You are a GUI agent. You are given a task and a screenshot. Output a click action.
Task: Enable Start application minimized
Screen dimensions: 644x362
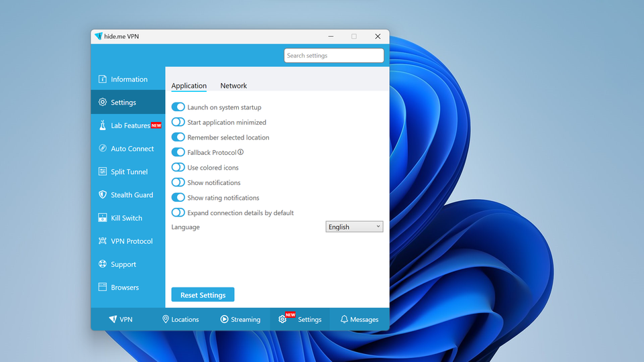pyautogui.click(x=178, y=122)
